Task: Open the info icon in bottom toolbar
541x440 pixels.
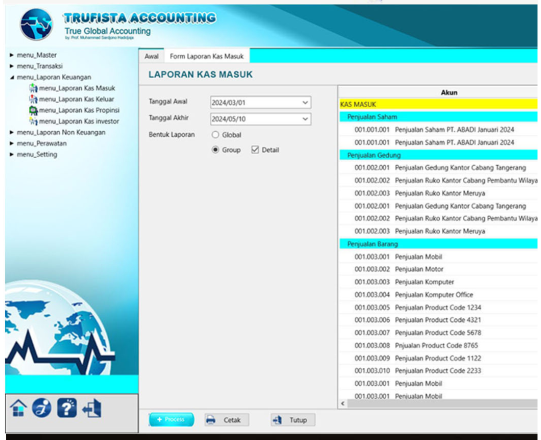Action: tap(42, 408)
